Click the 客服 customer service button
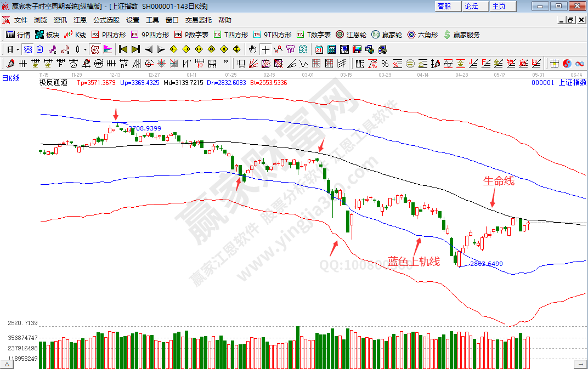 (x=444, y=6)
